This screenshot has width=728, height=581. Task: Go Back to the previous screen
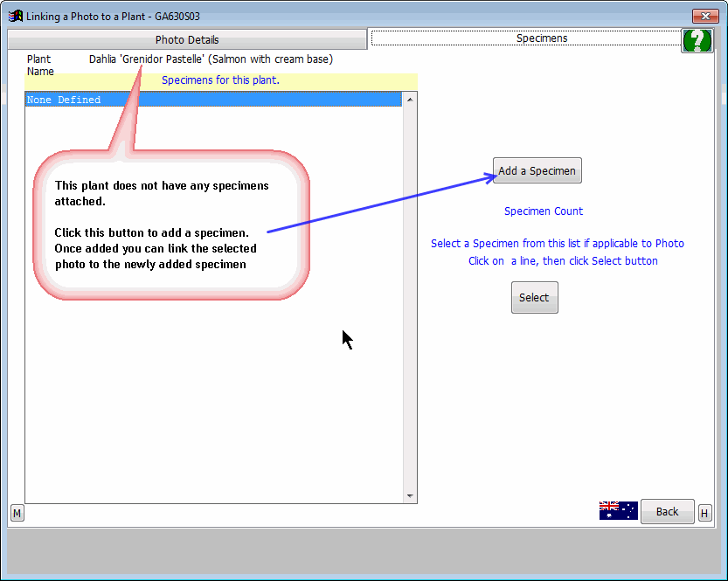667,511
